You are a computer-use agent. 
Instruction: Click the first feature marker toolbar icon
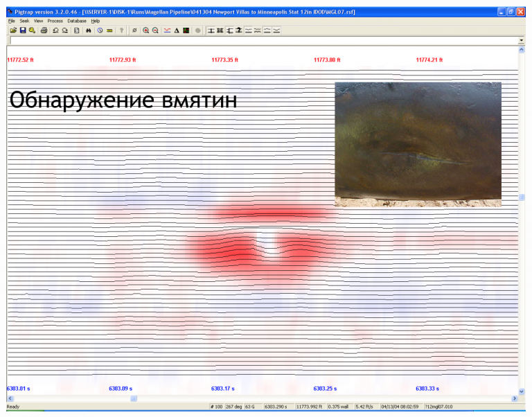tap(211, 30)
